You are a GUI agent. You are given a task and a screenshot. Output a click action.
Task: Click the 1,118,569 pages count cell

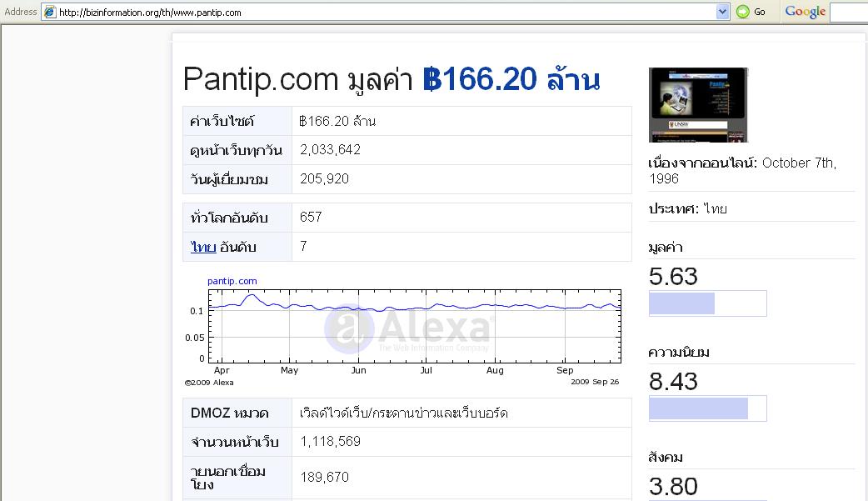pos(461,442)
